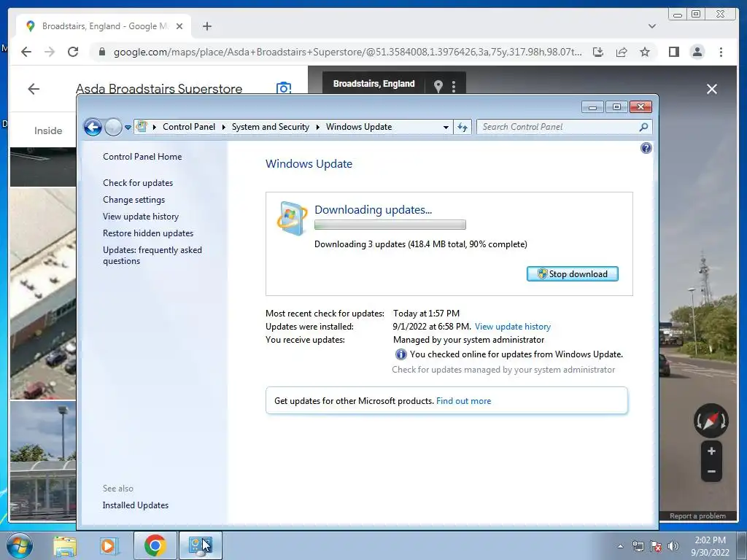Switch to Chrome from taskbar
Viewport: 747px width, 560px height.
(155, 545)
